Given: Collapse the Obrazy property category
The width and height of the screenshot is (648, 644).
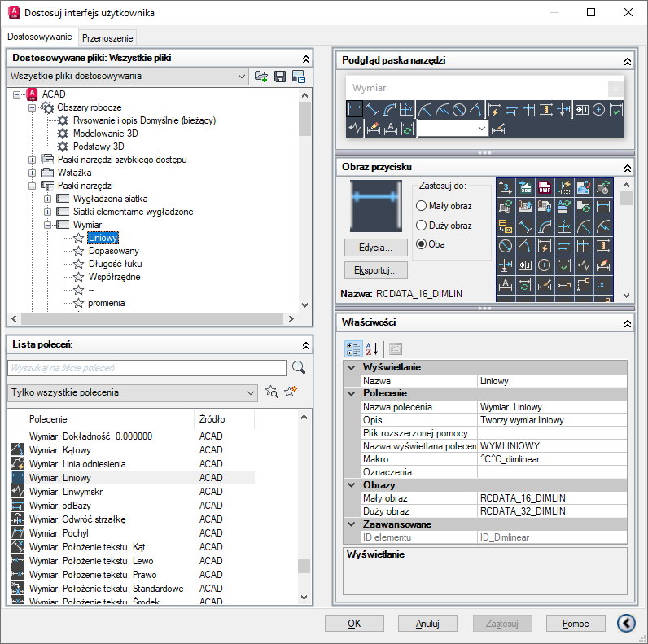Looking at the screenshot, I should tap(352, 485).
